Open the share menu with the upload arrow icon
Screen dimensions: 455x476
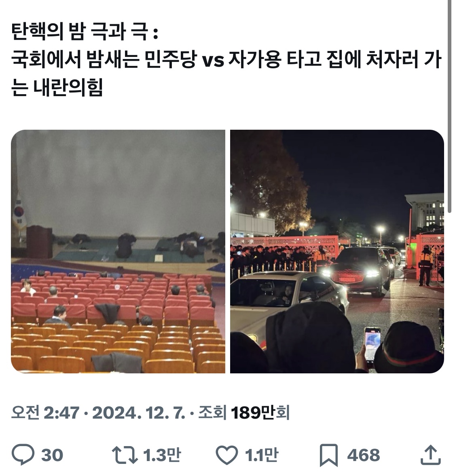pyautogui.click(x=430, y=455)
